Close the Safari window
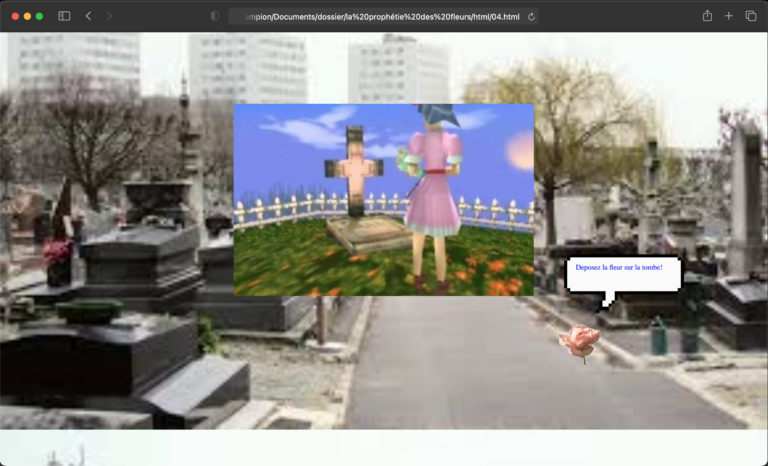Screen dimensions: 768x466 (13, 16)
